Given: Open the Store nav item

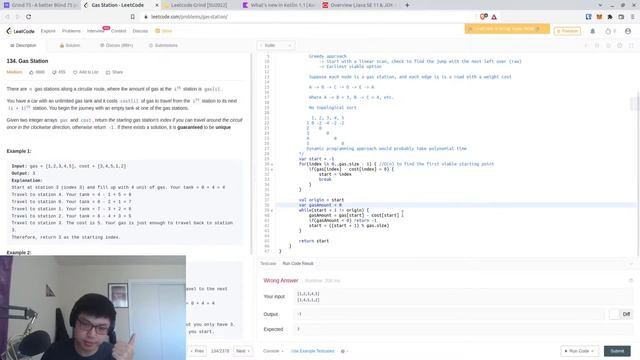Looking at the screenshot, I should coord(164,31).
